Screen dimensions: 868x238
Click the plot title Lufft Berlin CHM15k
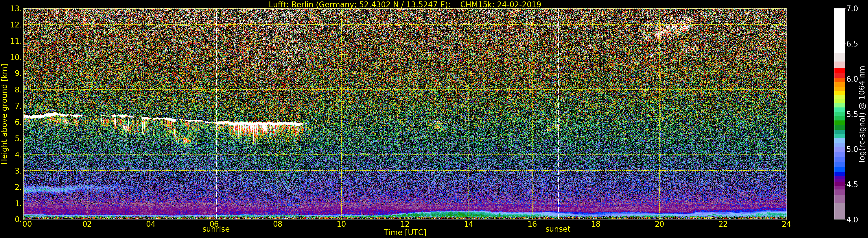(405, 4)
